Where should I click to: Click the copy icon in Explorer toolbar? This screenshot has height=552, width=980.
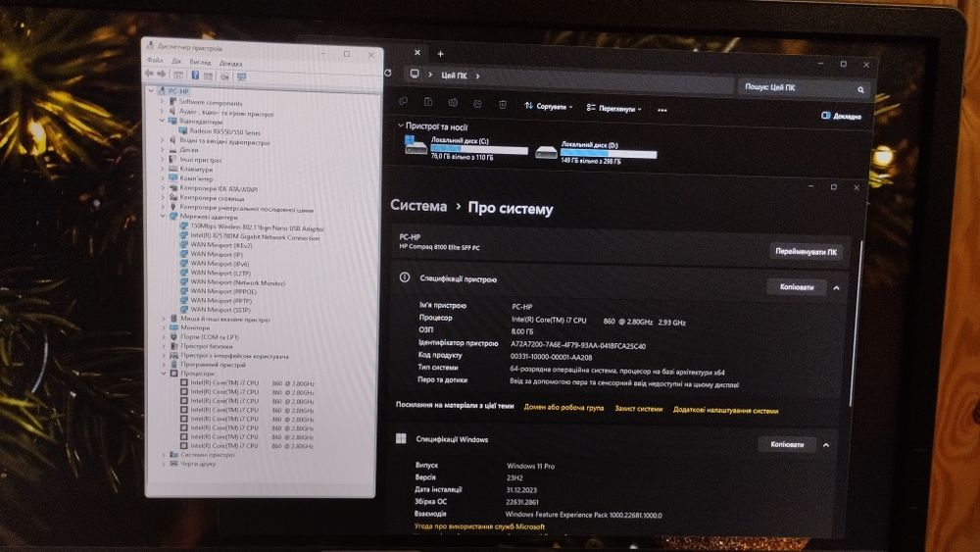click(x=403, y=101)
